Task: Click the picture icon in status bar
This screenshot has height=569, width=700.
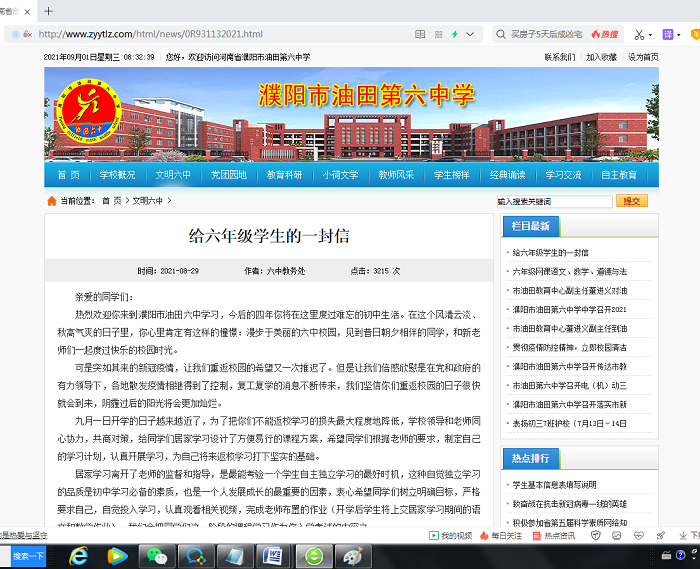Action: [x=617, y=536]
